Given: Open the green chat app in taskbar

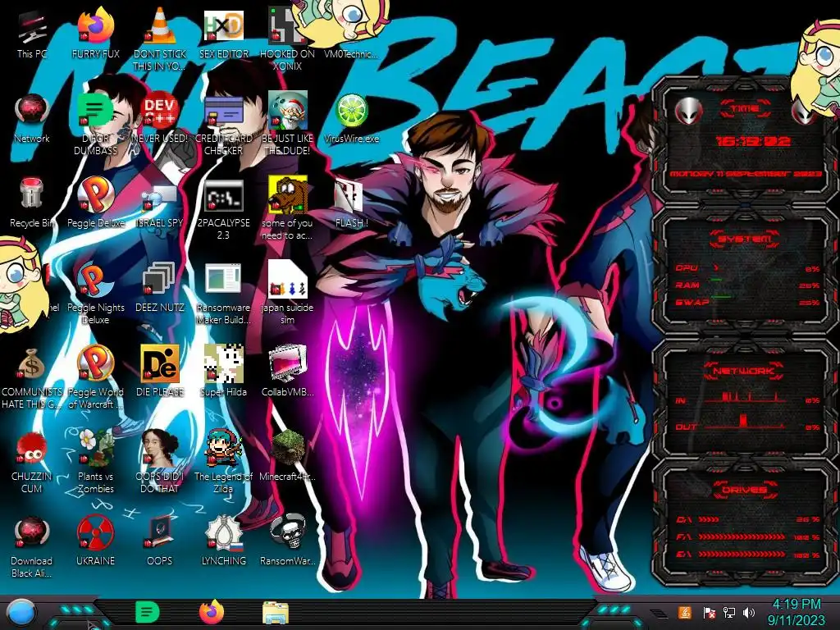Looking at the screenshot, I should pyautogui.click(x=148, y=612).
